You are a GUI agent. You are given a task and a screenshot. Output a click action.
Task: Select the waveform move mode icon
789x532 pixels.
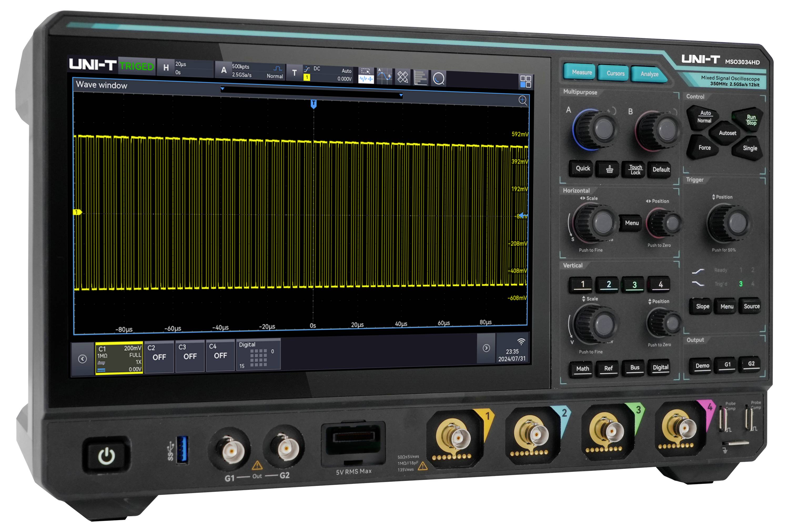366,79
